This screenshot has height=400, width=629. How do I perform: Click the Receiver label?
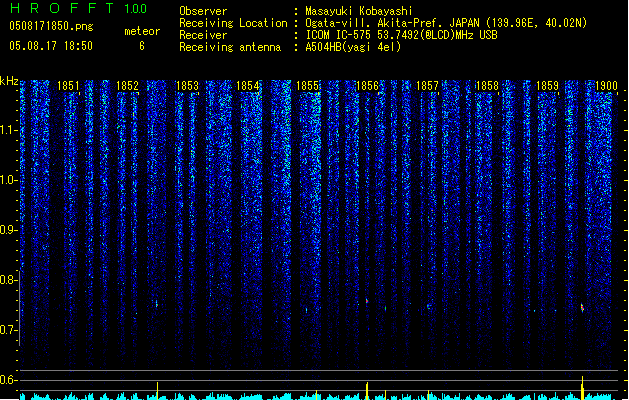pyautogui.click(x=203, y=35)
